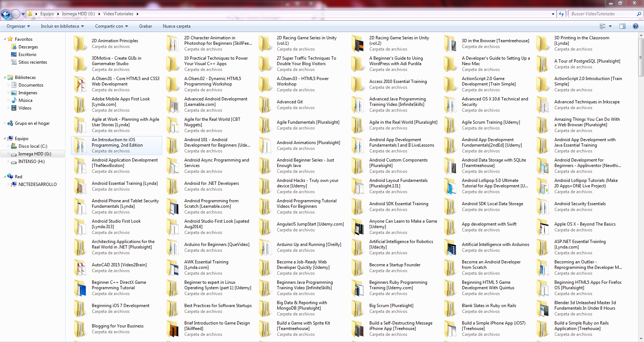Select the Descargas icon in Favoritos
644x342 pixels.
(14, 47)
